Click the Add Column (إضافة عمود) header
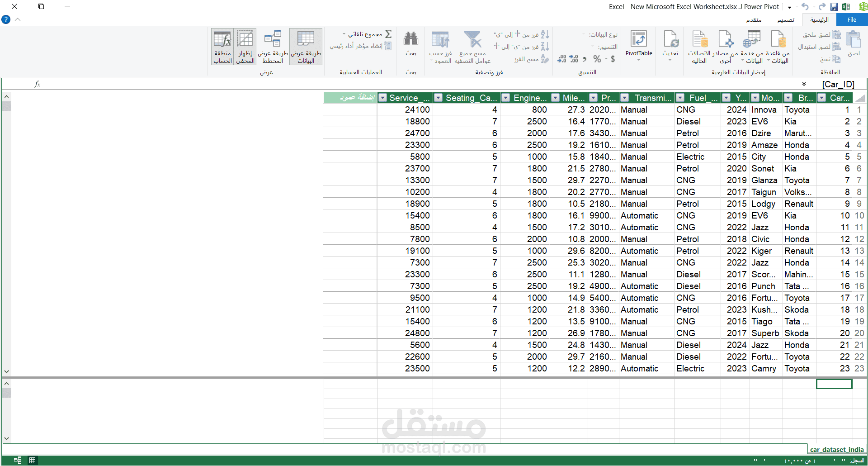 click(350, 98)
